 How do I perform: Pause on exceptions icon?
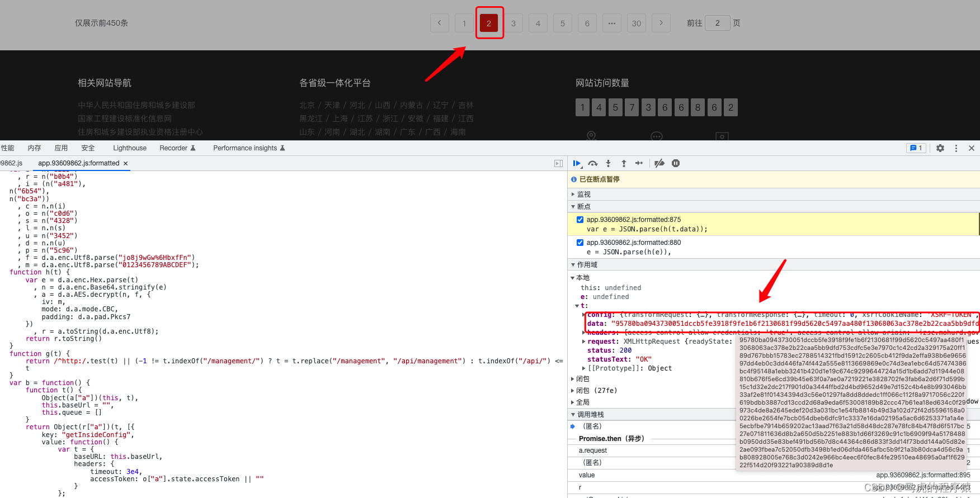(676, 163)
